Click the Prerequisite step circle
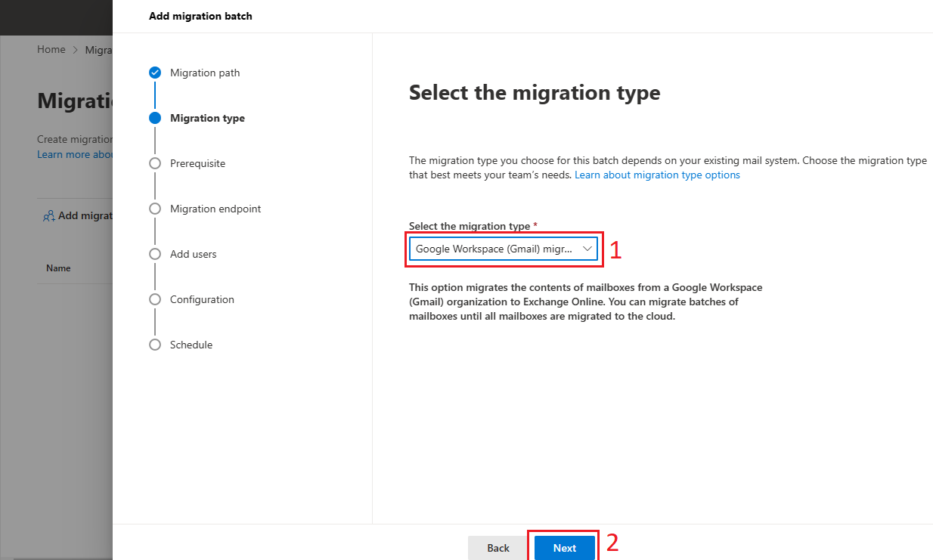The height and width of the screenshot is (560, 933). [155, 163]
